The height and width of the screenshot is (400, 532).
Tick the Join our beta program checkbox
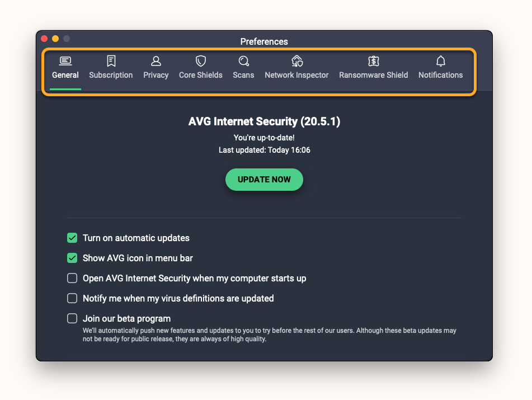(72, 318)
